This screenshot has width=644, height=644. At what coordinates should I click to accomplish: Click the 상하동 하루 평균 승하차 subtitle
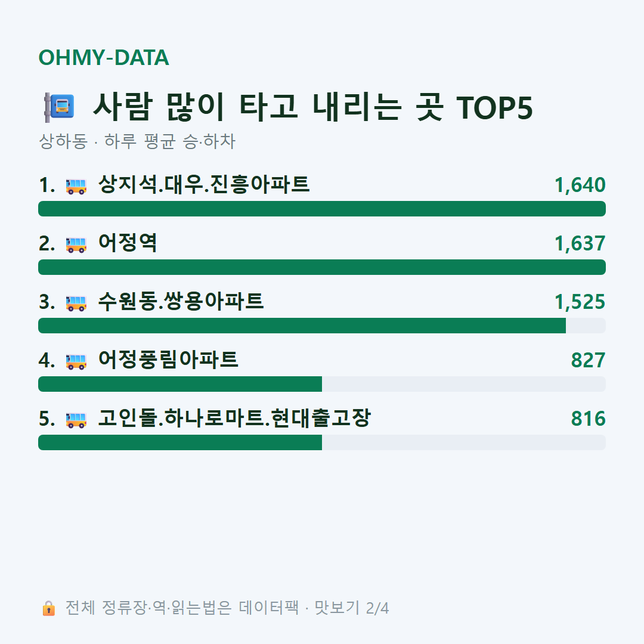pyautogui.click(x=137, y=141)
